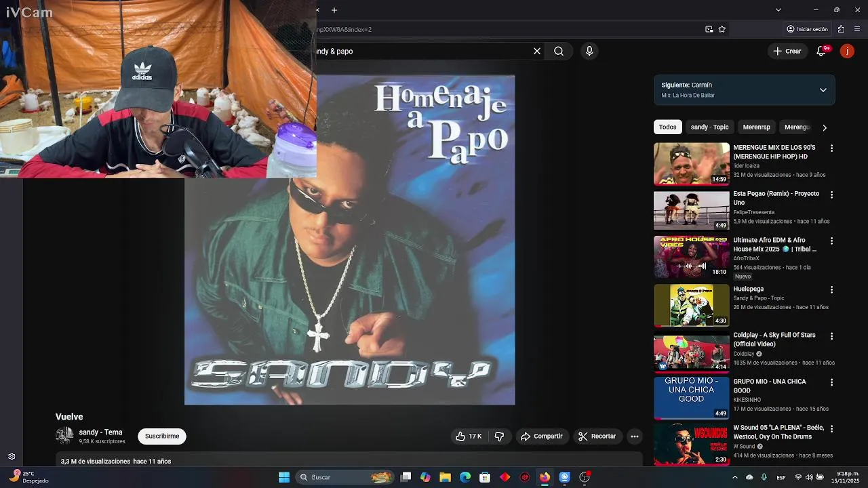Open Microsoft Edge on the taskbar
The image size is (868, 488).
[465, 477]
